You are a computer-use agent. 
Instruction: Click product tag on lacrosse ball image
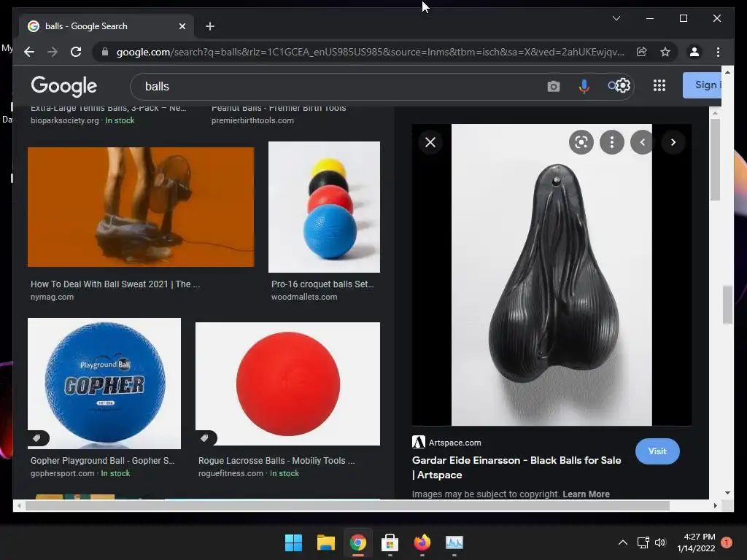[x=205, y=438]
